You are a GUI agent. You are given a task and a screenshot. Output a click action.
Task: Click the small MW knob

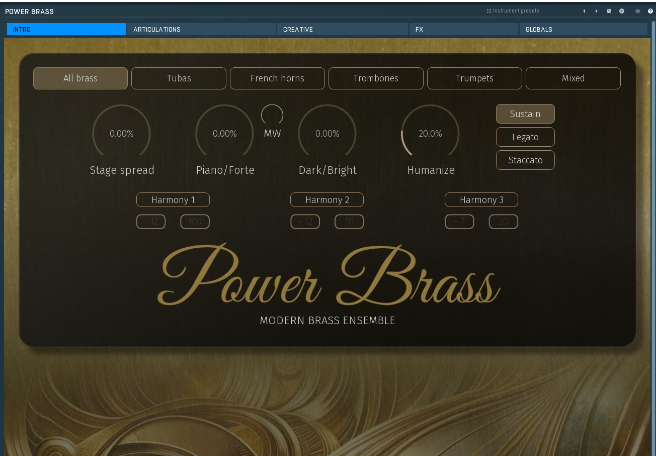tap(272, 115)
